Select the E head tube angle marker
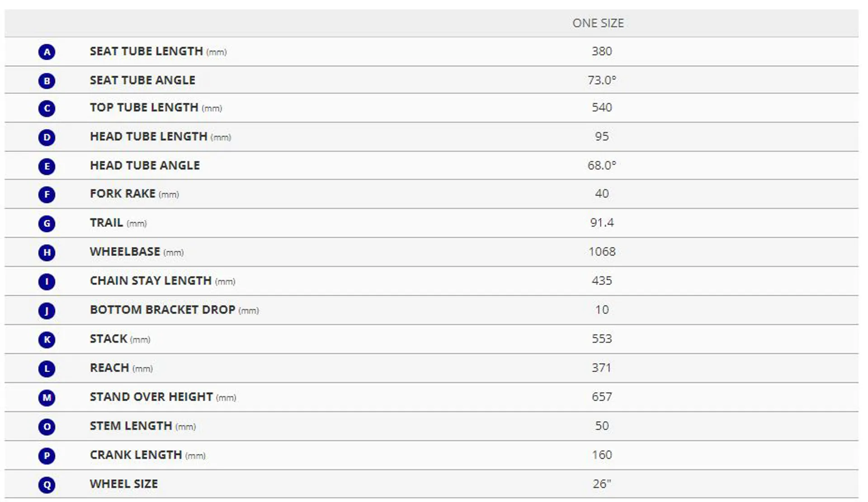Image resolution: width=868 pixels, height=502 pixels. (47, 166)
